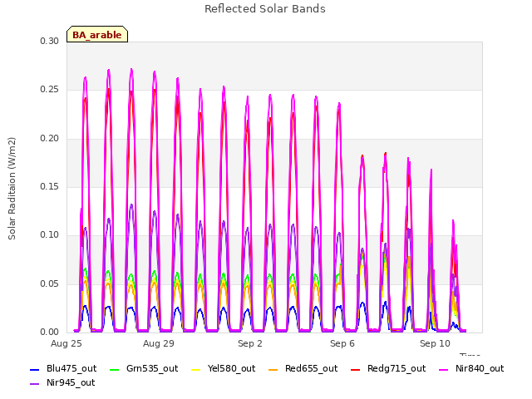Click the 0.05 y-axis tick label

coord(50,283)
